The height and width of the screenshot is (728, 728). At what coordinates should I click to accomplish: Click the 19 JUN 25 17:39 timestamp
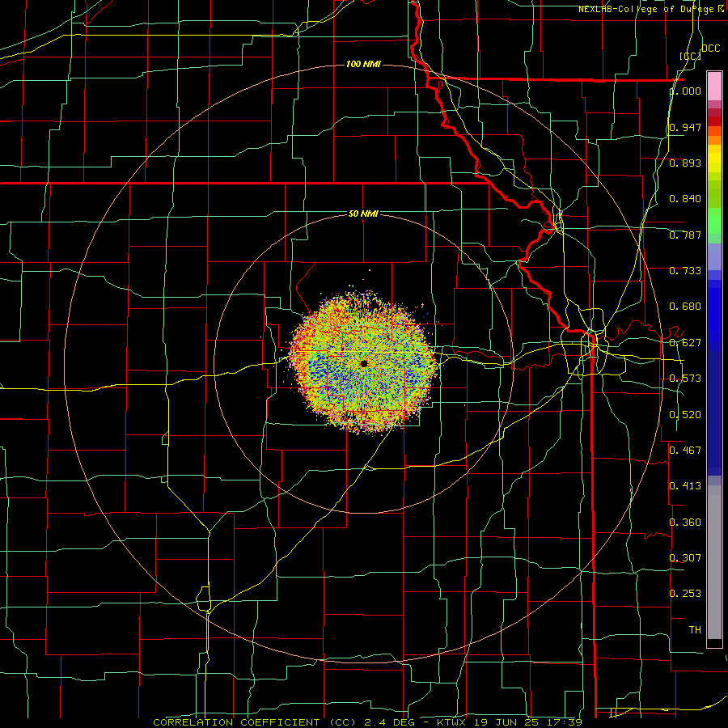(x=528, y=722)
